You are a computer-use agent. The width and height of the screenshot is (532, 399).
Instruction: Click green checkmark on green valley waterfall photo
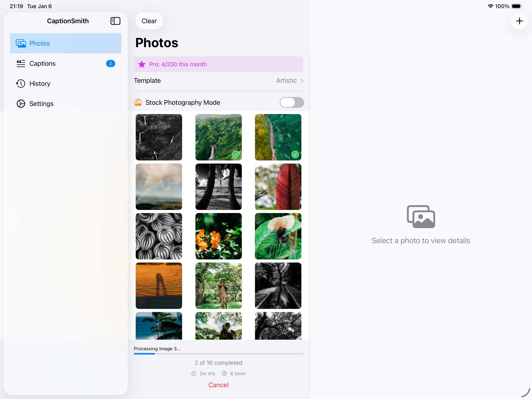[x=236, y=154]
